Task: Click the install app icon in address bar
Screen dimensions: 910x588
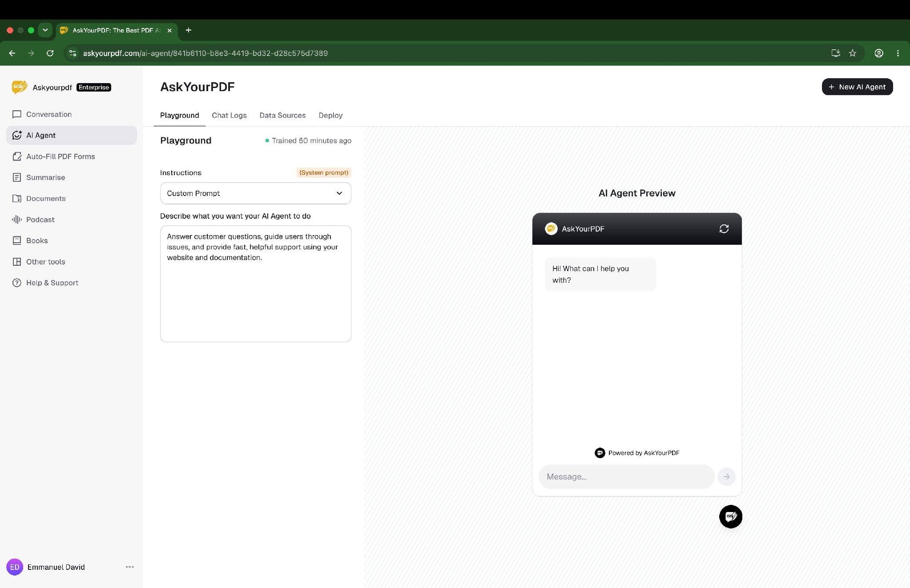Action: 836,53
